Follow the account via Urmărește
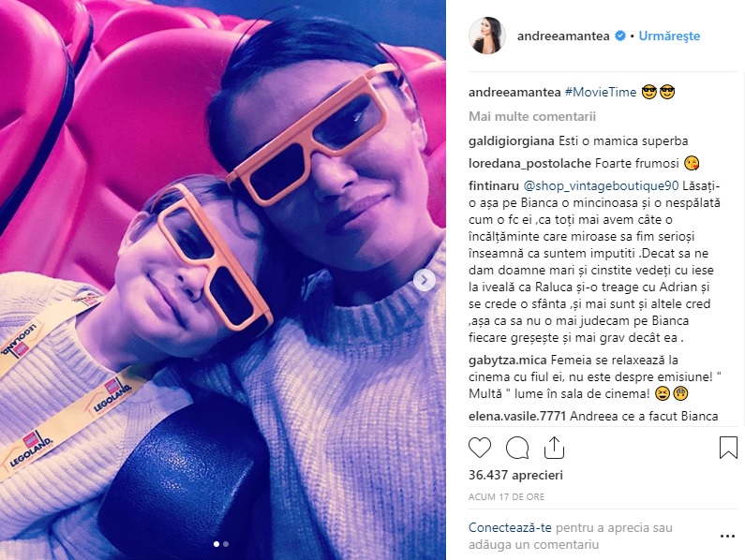Image resolution: width=745 pixels, height=560 pixels. (x=669, y=36)
